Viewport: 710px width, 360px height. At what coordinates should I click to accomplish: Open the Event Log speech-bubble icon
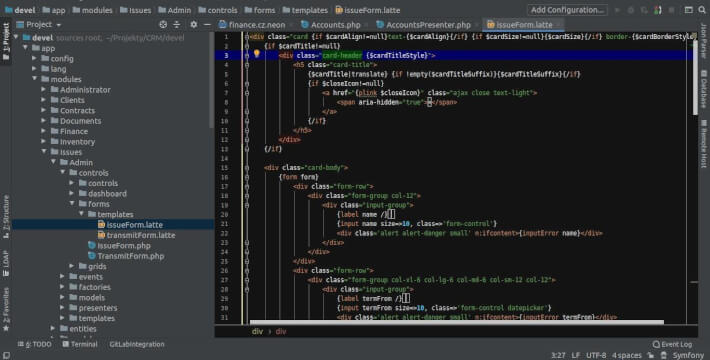(x=656, y=344)
